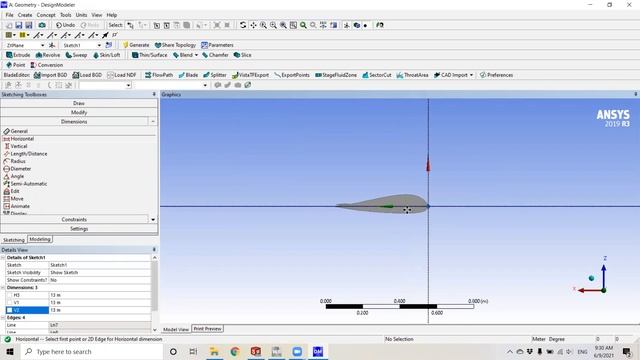Screen dimensions: 640x360
Task: Click the Revolve button
Action: (x=48, y=55)
